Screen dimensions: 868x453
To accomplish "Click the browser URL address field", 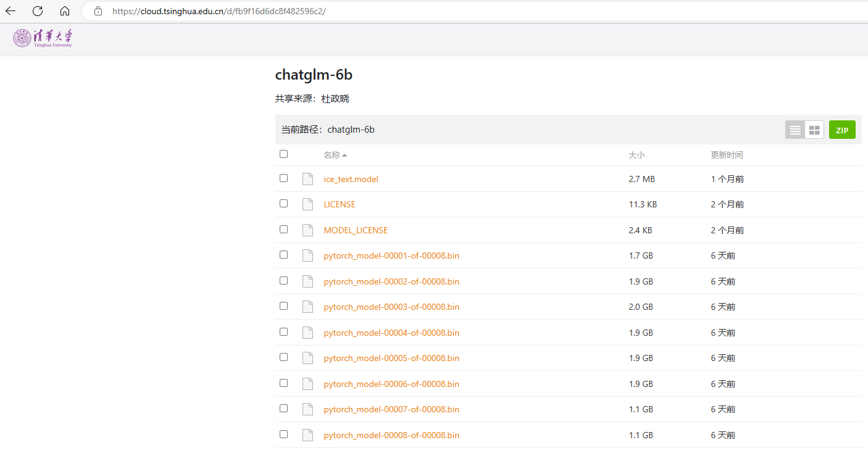I will (475, 11).
